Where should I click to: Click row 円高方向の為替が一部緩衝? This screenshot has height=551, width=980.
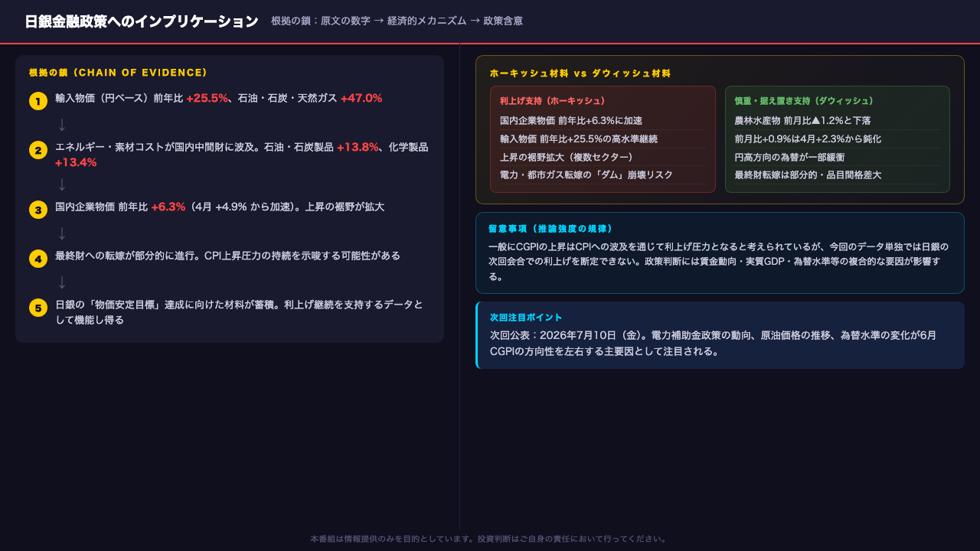837,157
